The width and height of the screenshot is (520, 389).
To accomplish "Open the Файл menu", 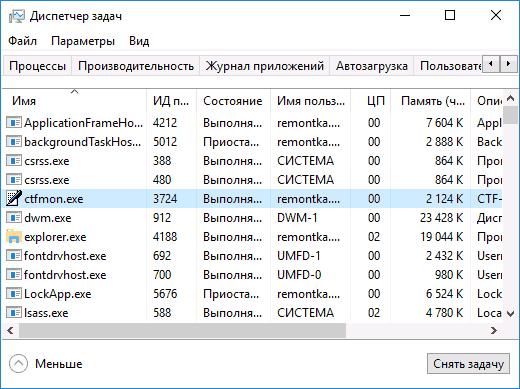I will 22,41.
